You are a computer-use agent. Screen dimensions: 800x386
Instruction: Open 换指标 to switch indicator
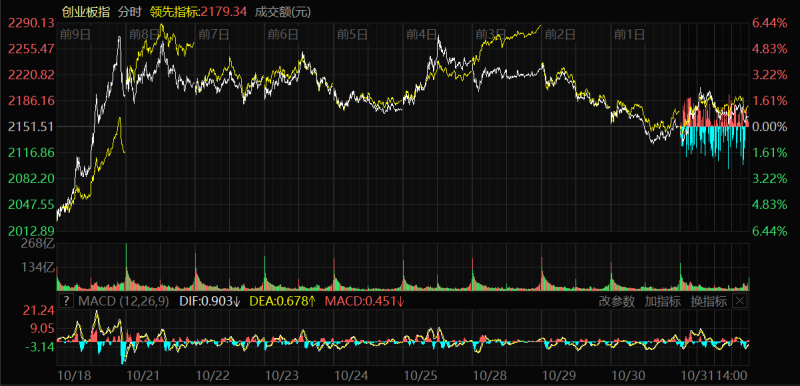point(708,301)
